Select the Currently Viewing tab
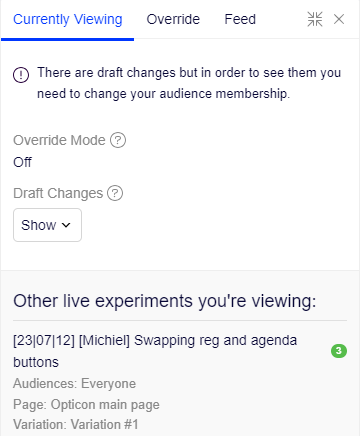This screenshot has width=360, height=436. click(x=68, y=19)
